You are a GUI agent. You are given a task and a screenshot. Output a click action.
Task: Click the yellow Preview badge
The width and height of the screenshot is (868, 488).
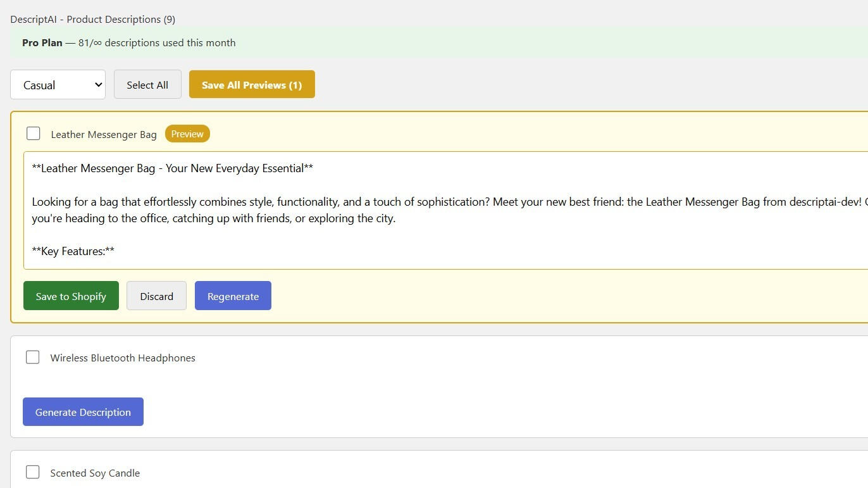[x=187, y=134]
